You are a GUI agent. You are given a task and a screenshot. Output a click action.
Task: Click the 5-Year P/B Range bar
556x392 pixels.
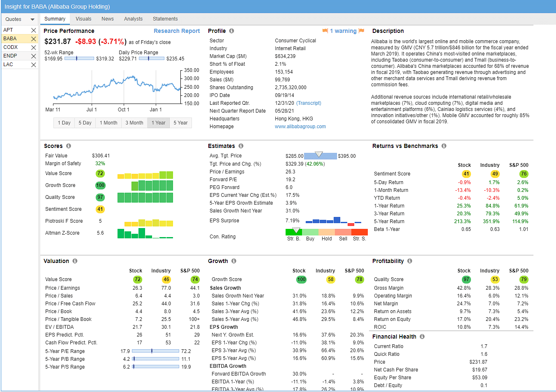click(x=156, y=359)
